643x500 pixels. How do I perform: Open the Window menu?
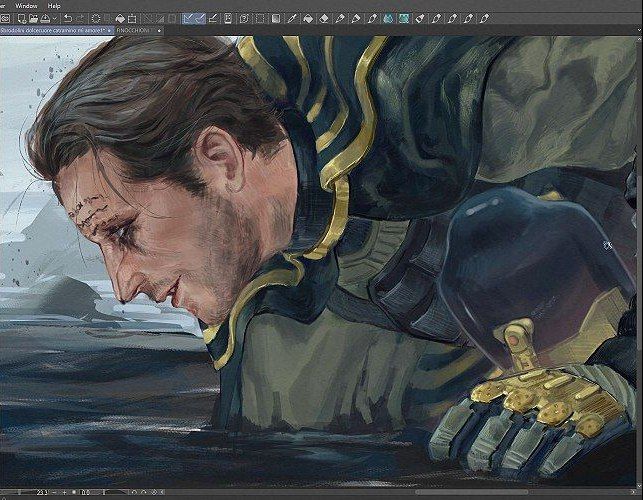click(26, 6)
